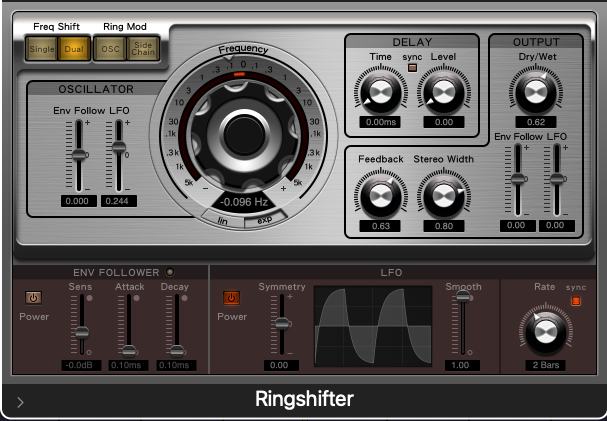607x421 pixels.
Task: Click the Delay Level knob
Action: [x=444, y=92]
